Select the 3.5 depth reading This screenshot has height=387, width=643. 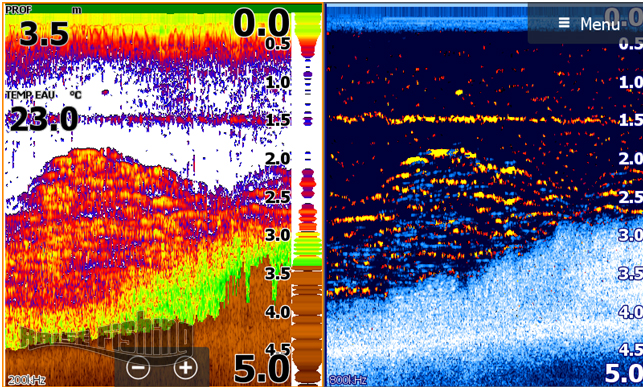tap(44, 34)
